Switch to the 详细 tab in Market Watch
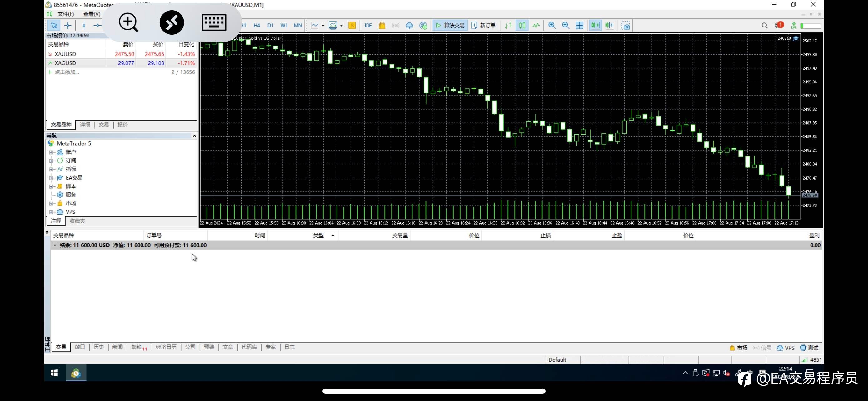 click(85, 125)
